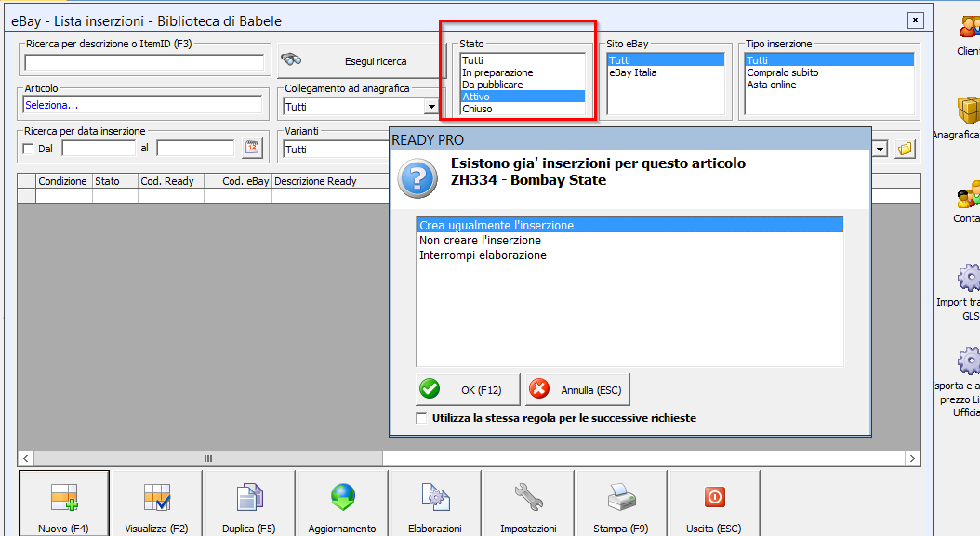Choose Crea ugualmente l'inserzione option

click(630, 225)
